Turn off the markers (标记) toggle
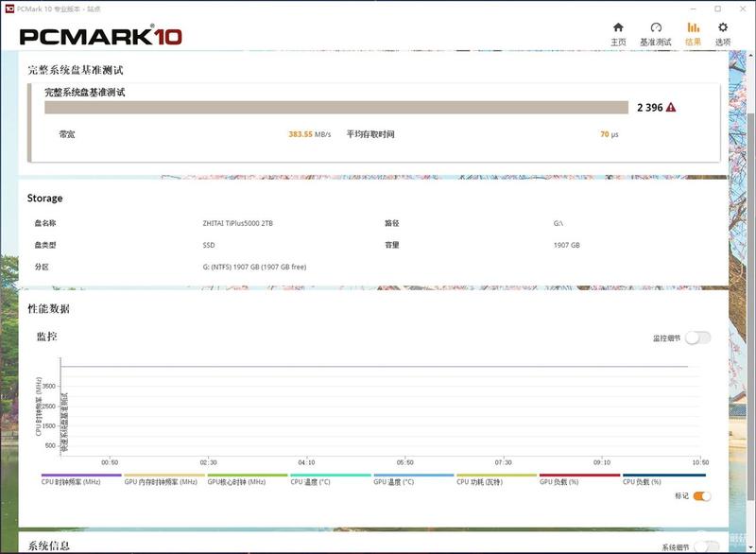 pyautogui.click(x=701, y=496)
